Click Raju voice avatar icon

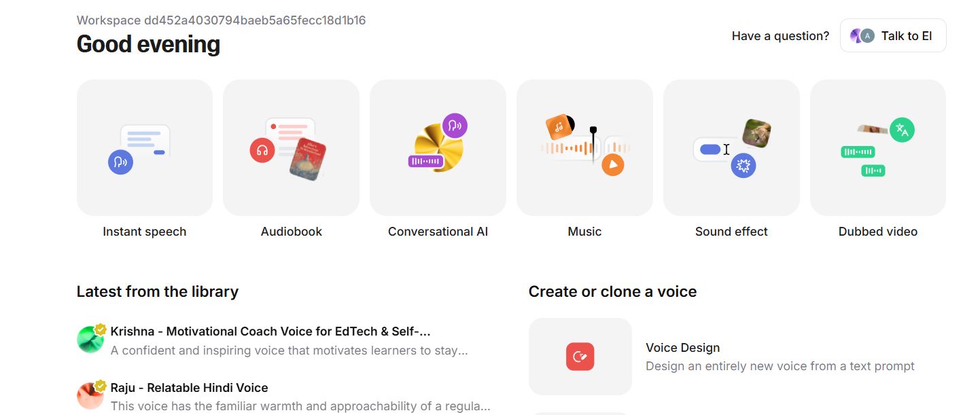pyautogui.click(x=90, y=395)
